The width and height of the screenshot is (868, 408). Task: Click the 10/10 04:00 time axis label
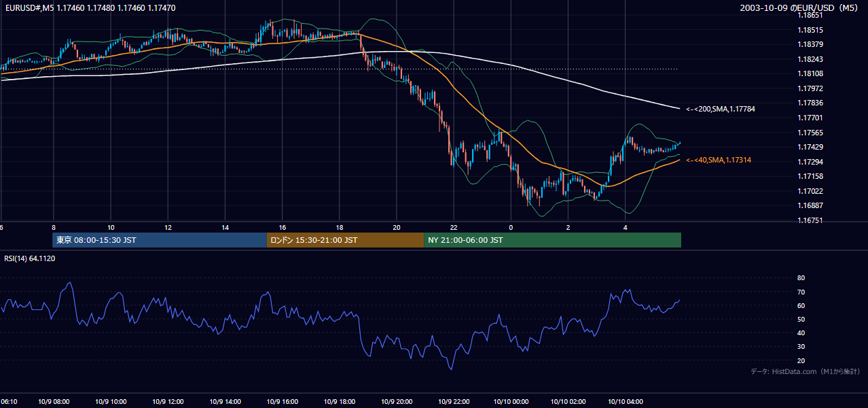(x=625, y=401)
